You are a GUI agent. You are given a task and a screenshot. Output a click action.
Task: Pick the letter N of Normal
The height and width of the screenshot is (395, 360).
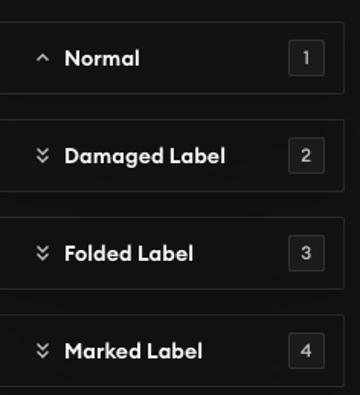pyautogui.click(x=72, y=58)
